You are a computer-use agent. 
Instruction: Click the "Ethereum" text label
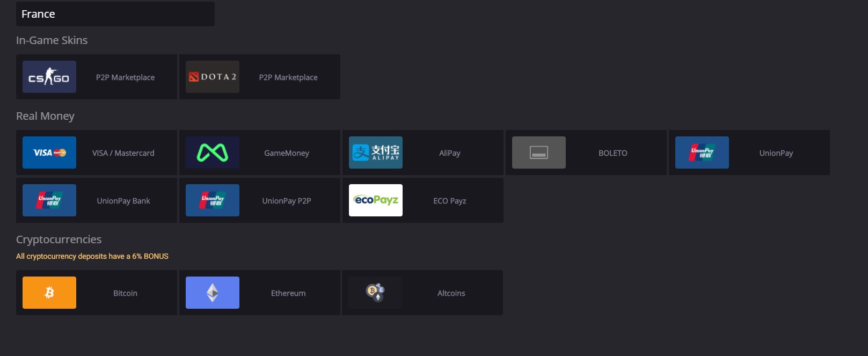click(x=288, y=293)
